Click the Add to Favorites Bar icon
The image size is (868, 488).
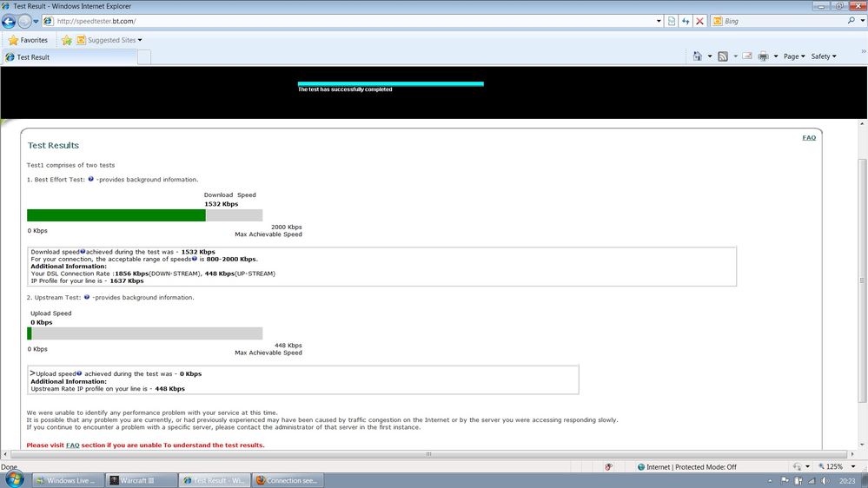(67, 40)
